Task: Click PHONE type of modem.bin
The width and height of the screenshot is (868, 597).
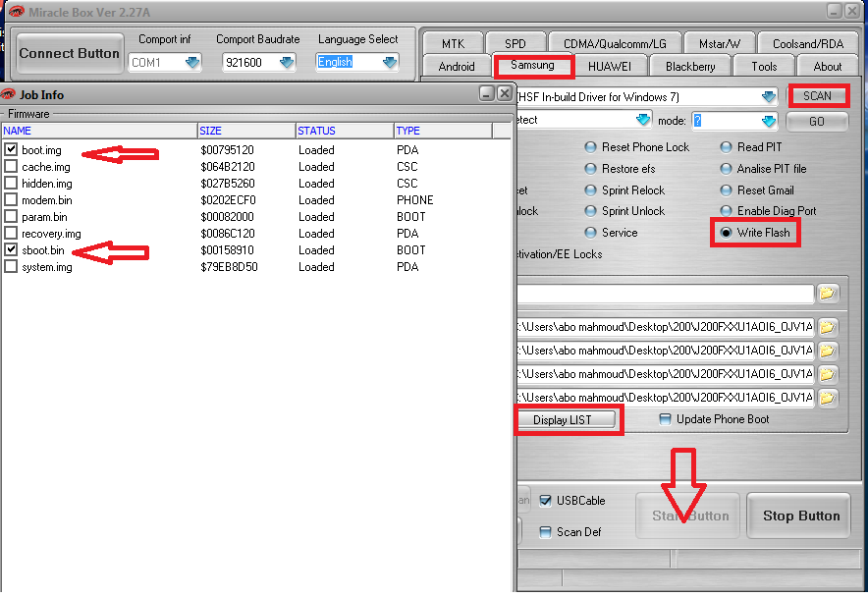Action: (415, 200)
